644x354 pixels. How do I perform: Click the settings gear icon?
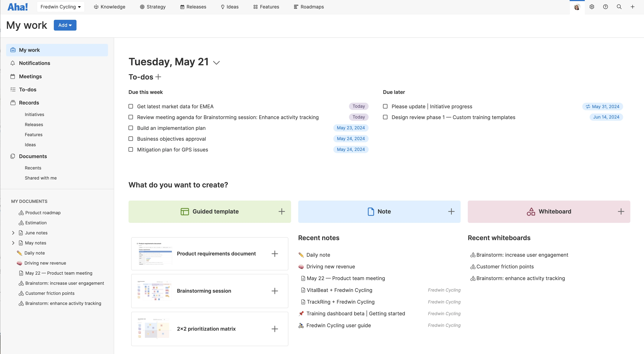tap(591, 7)
